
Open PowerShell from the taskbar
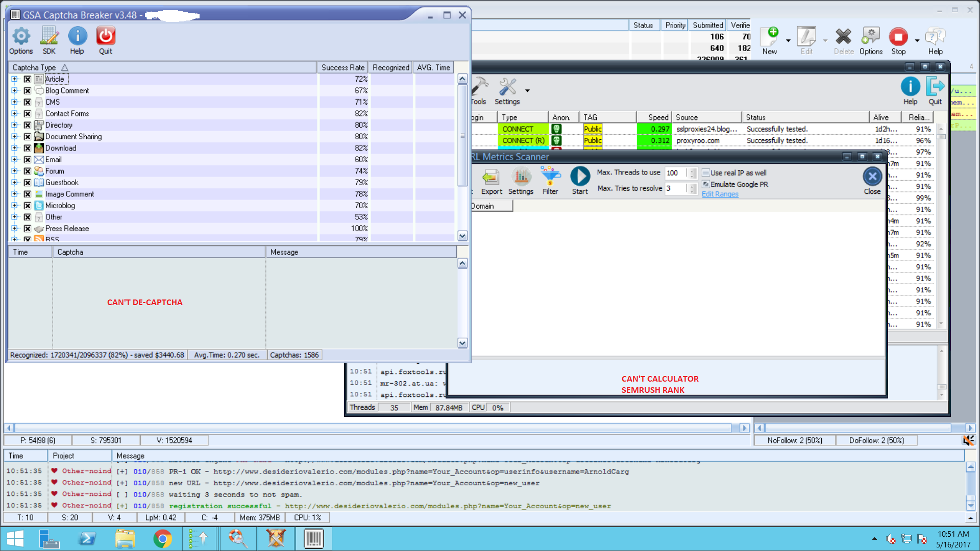pos(87,539)
